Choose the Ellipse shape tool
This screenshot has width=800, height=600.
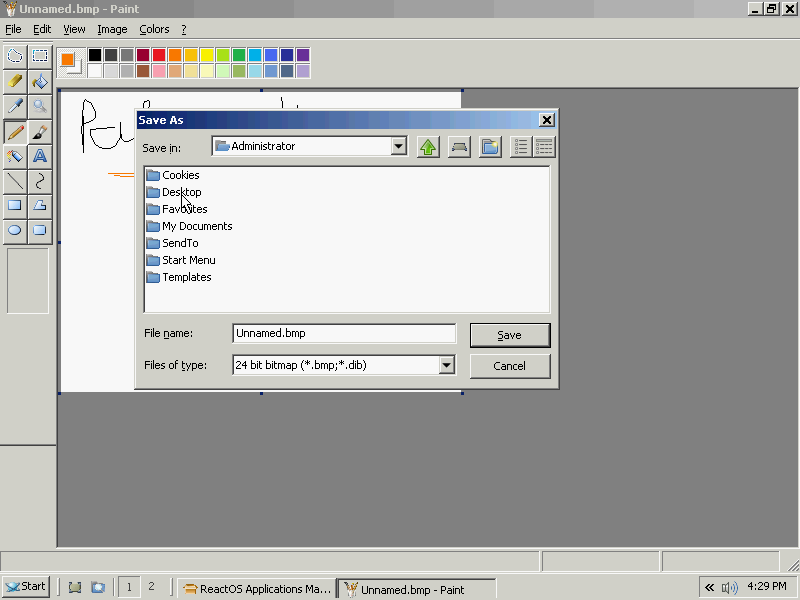point(15,230)
